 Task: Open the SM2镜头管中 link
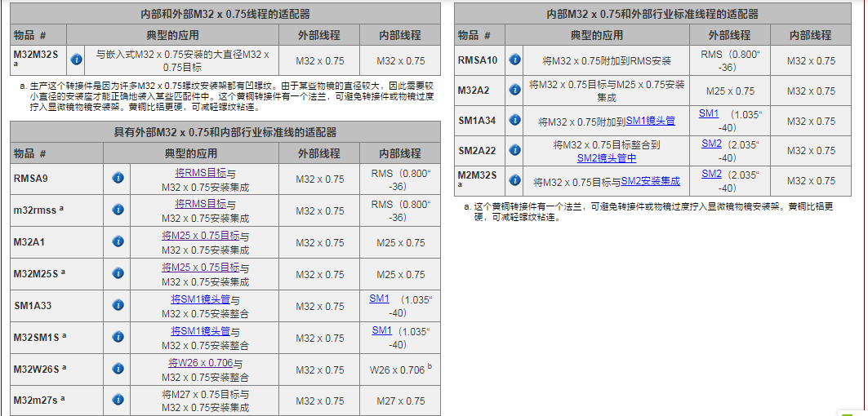[x=606, y=157]
